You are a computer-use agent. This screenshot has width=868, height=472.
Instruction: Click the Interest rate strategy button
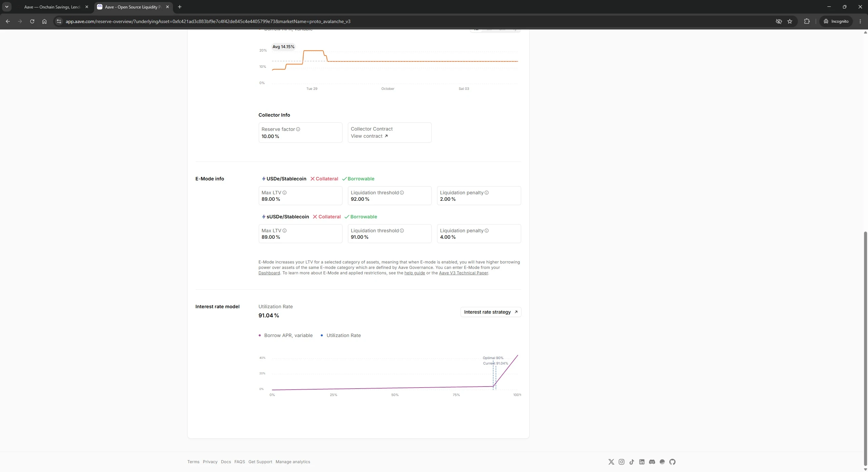click(491, 312)
